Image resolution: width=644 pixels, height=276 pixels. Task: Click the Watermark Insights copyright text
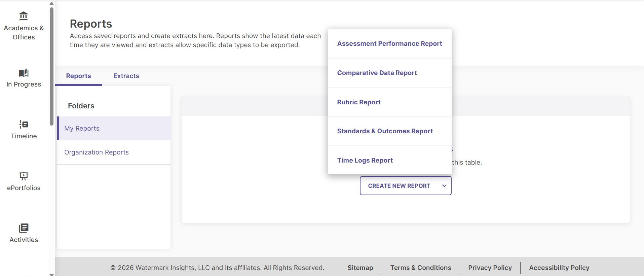coord(217,268)
